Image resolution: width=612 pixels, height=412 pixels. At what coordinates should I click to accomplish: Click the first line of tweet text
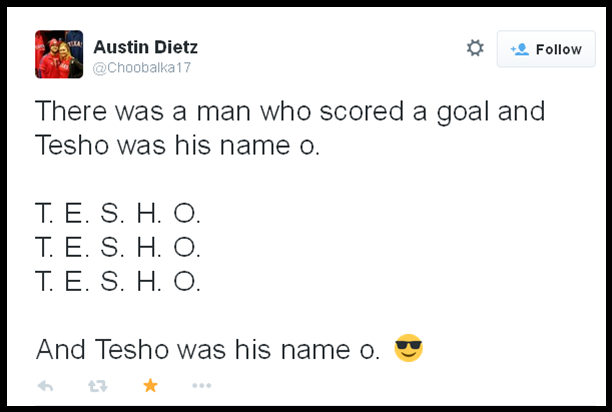(290, 111)
